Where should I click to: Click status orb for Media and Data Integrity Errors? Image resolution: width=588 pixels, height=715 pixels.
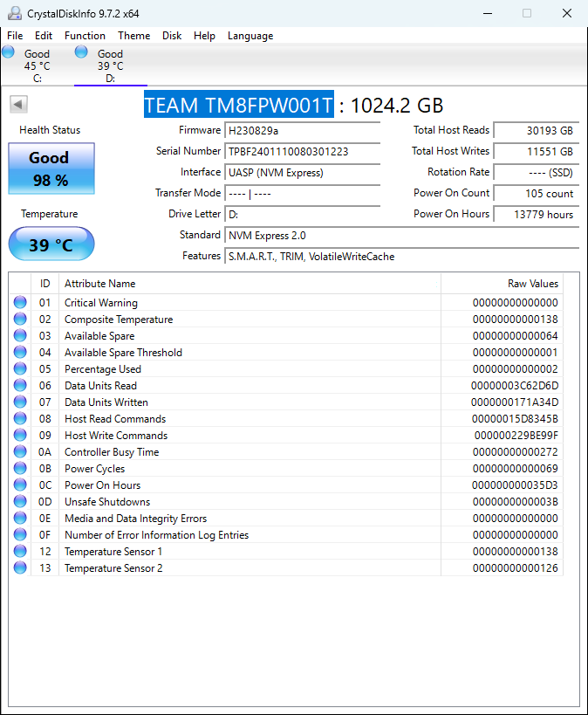coord(20,518)
